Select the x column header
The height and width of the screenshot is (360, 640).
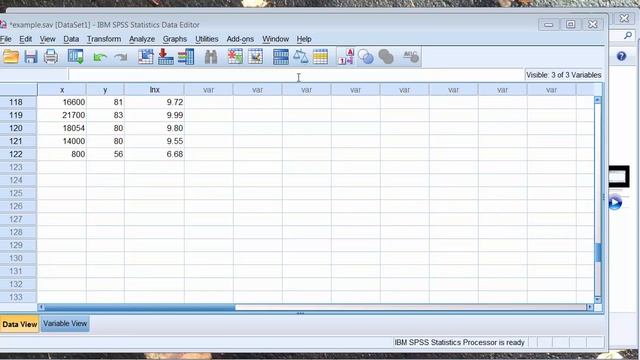pos(62,90)
